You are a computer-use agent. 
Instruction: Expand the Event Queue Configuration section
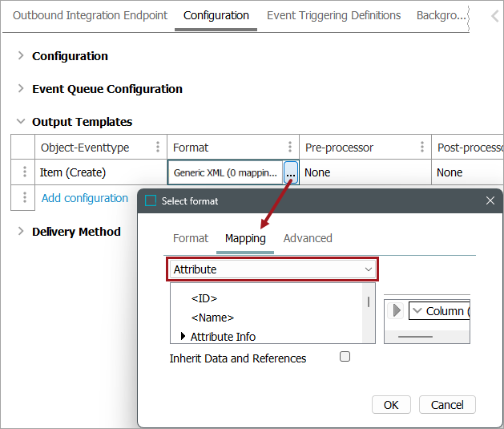click(21, 89)
